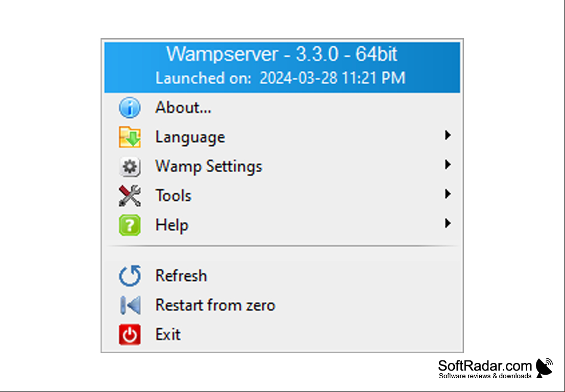Image resolution: width=565 pixels, height=392 pixels.
Task: Click the blue Refresh circular arrow icon
Action: pyautogui.click(x=130, y=276)
